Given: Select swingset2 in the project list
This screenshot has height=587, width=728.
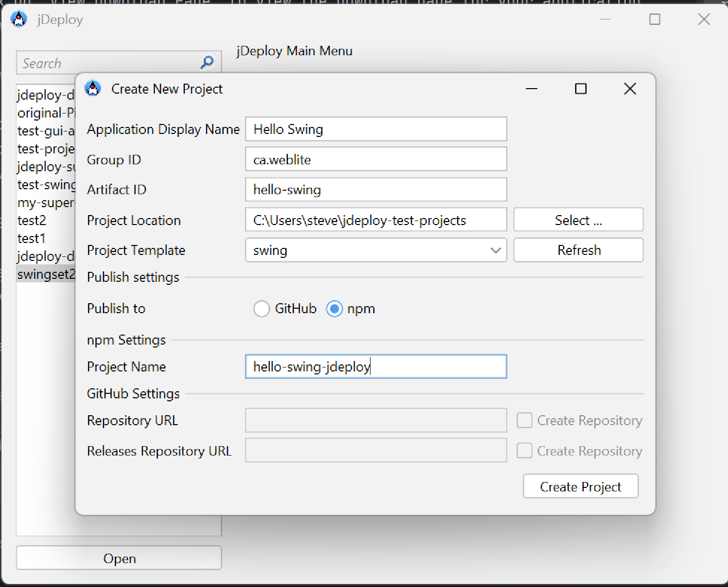Looking at the screenshot, I should pos(46,274).
